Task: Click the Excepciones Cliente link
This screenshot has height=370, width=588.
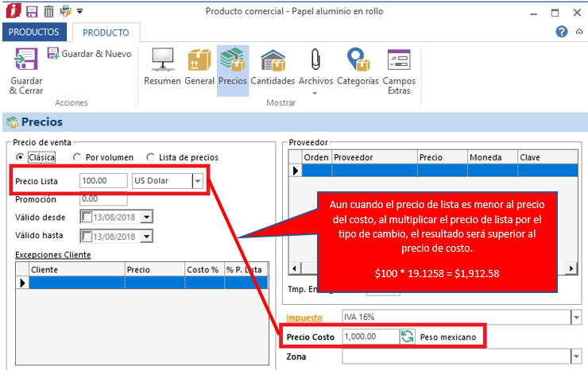Action: [x=52, y=254]
